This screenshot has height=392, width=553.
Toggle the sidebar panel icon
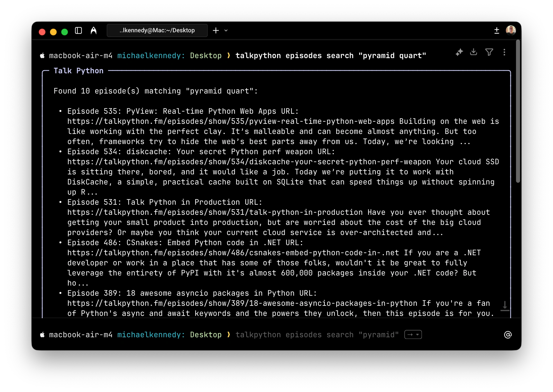pyautogui.click(x=78, y=30)
